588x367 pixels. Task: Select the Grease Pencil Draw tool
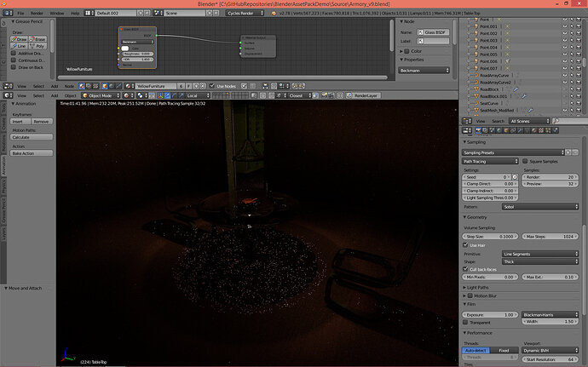pos(19,39)
